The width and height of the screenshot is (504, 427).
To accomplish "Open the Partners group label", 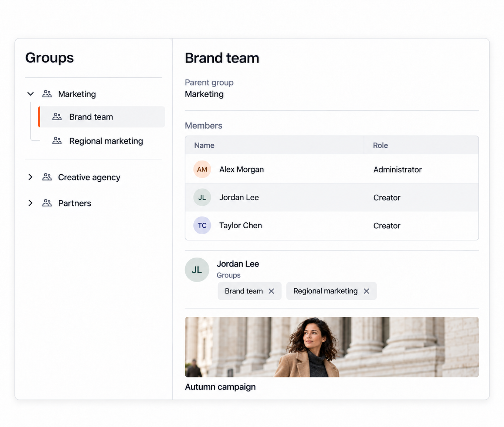I will coord(75,203).
